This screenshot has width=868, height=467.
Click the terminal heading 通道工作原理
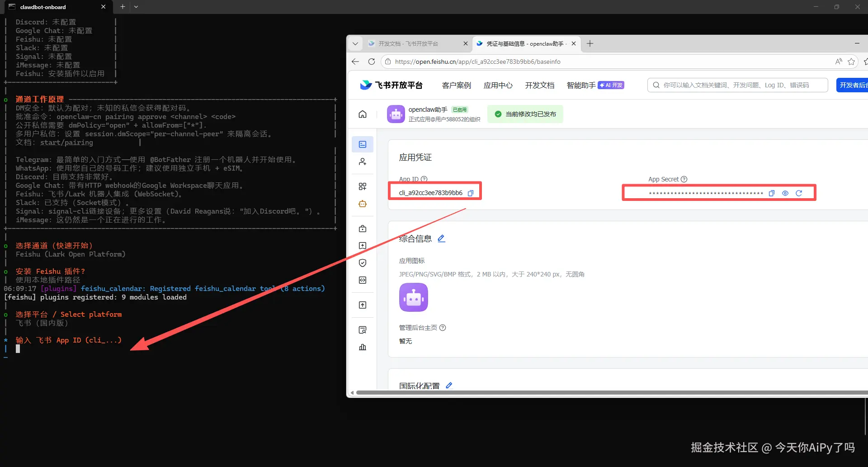click(x=40, y=99)
